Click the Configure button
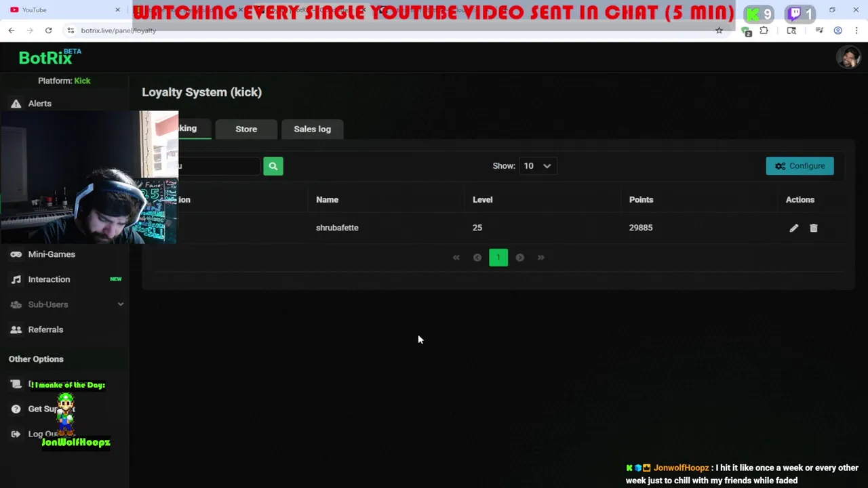The width and height of the screenshot is (868, 488). [800, 166]
